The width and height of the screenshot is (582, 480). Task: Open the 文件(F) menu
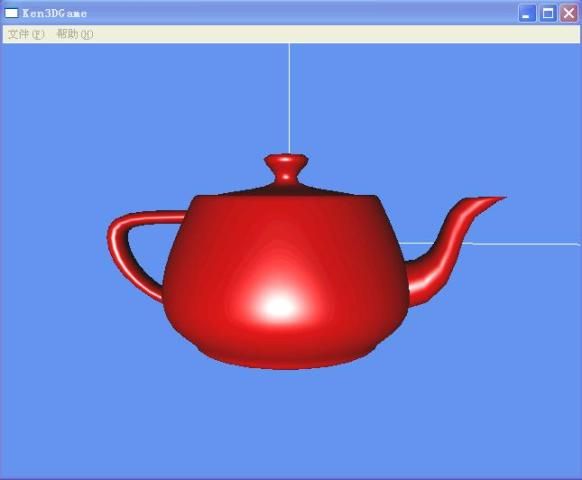(x=26, y=35)
